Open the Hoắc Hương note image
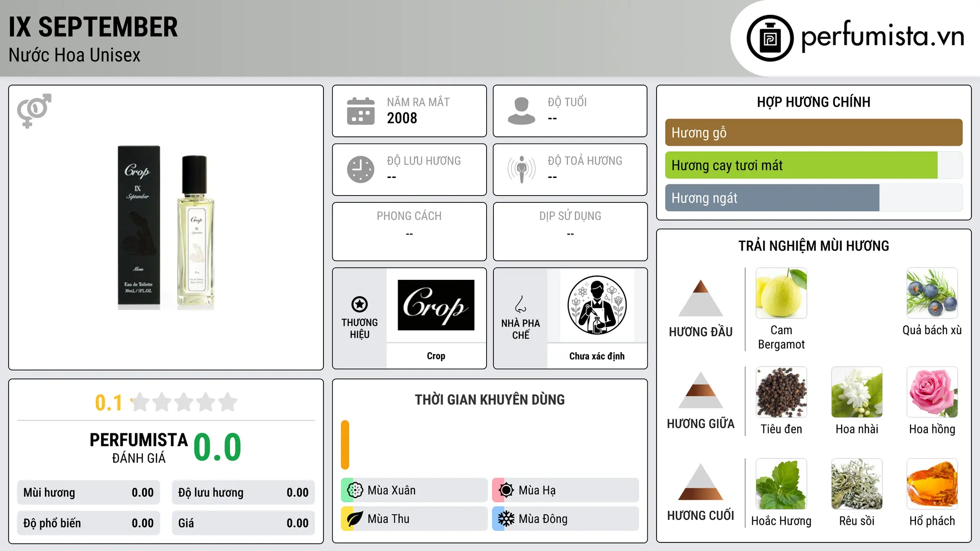 (x=781, y=484)
